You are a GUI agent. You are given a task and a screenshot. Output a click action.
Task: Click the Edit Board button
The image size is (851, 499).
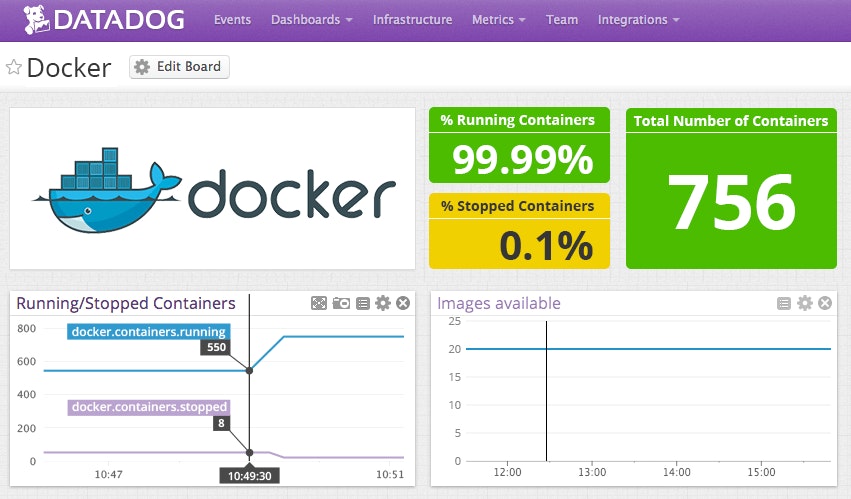pyautogui.click(x=180, y=67)
